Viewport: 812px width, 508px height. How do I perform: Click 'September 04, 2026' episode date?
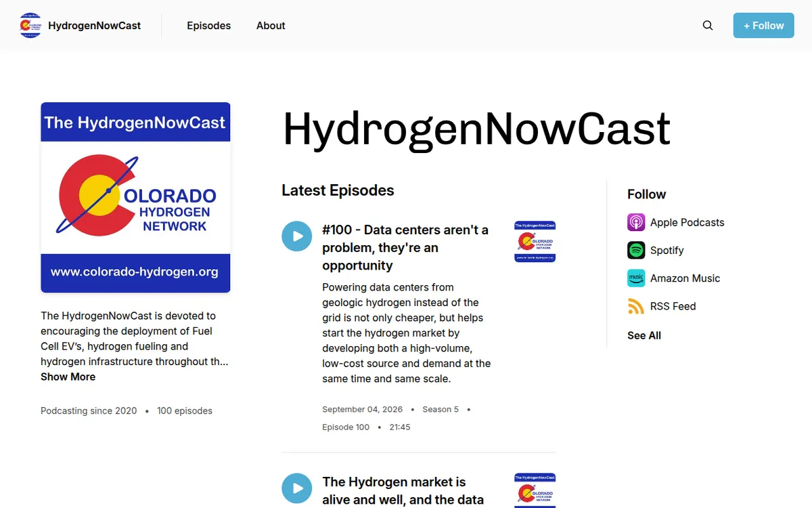[x=362, y=409]
